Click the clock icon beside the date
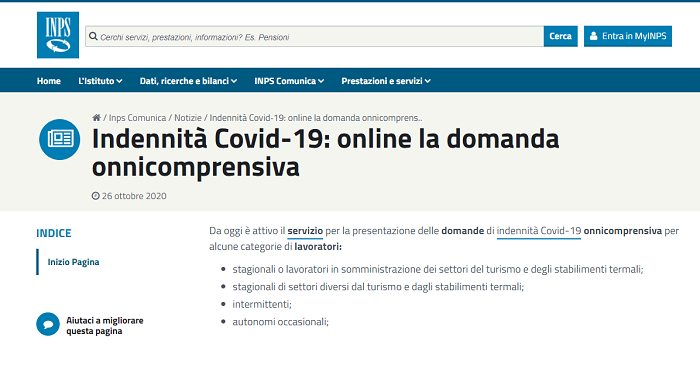 pos(96,196)
